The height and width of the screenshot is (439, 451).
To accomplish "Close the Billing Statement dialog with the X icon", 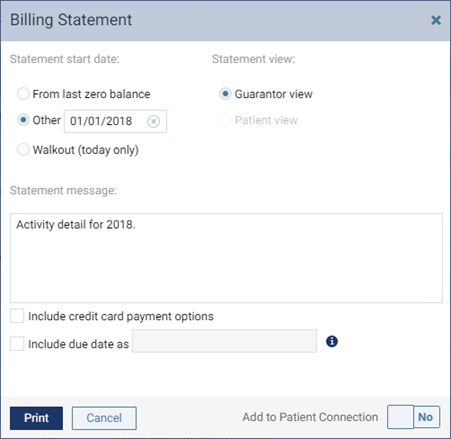I will [x=436, y=20].
